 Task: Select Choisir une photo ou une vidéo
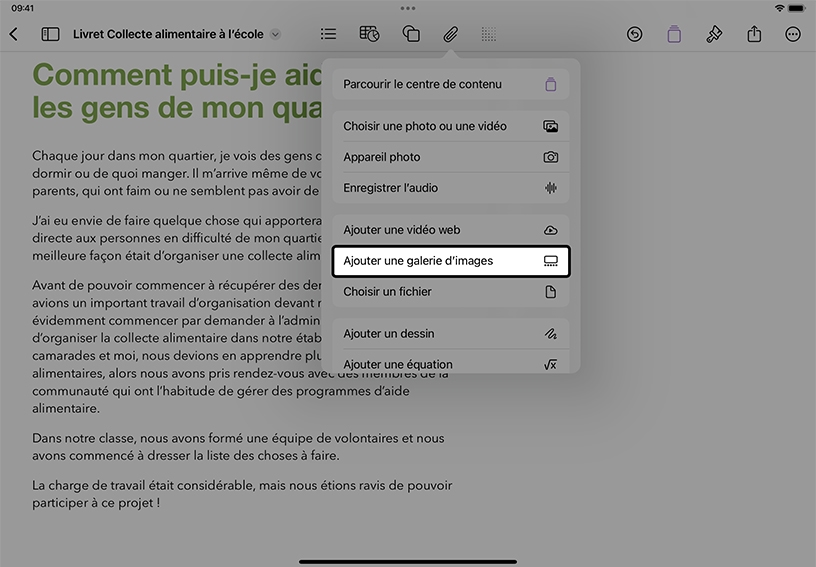(x=451, y=126)
